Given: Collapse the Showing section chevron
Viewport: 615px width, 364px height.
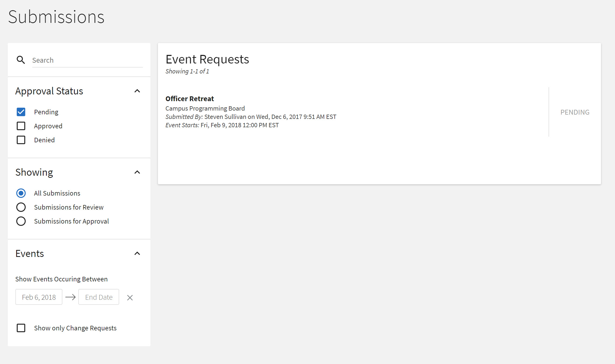Looking at the screenshot, I should click(x=137, y=172).
